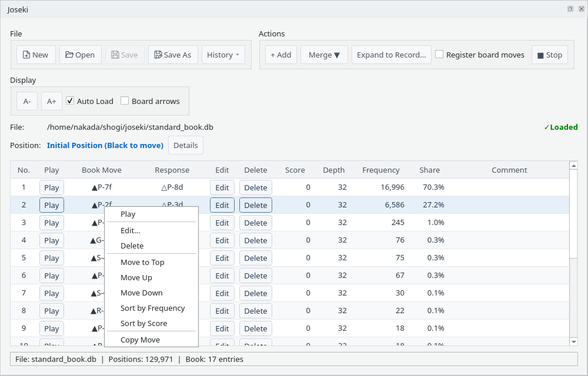588x376 pixels.
Task: Click the Comment column header
Action: 509,170
